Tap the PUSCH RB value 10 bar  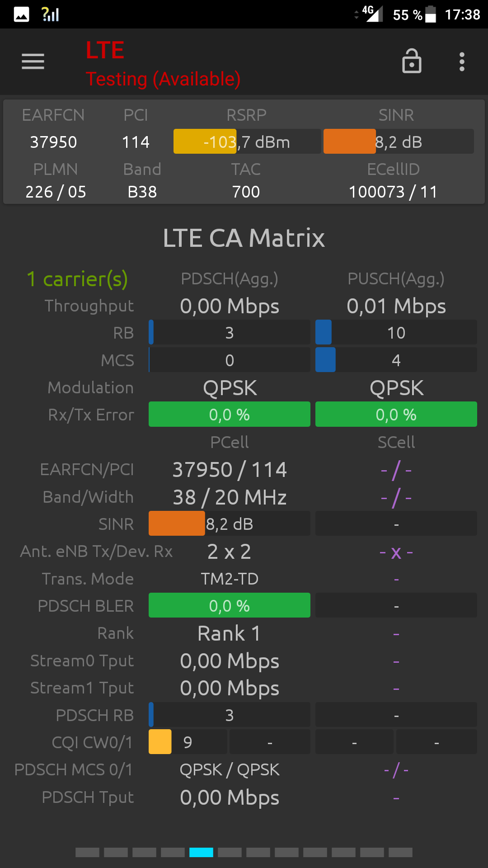(396, 332)
